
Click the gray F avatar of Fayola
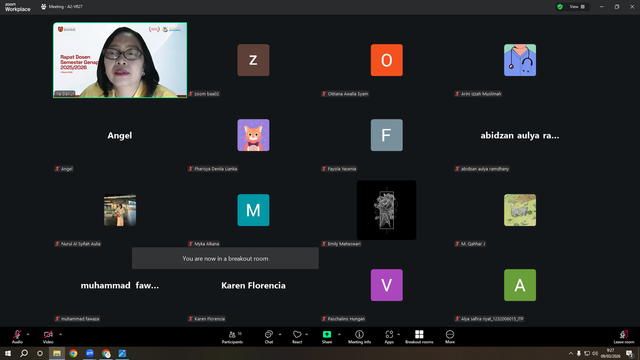click(x=387, y=135)
